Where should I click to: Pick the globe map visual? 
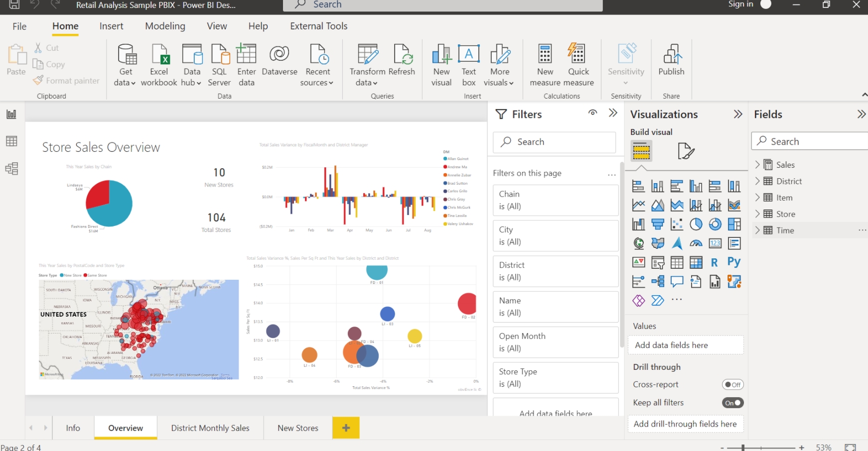click(x=638, y=243)
